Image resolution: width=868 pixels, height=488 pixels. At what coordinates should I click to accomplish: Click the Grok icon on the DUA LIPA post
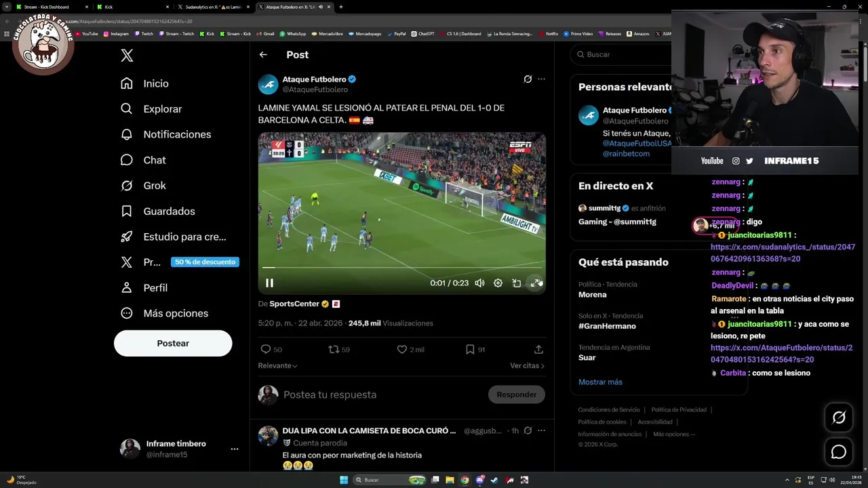(528, 430)
